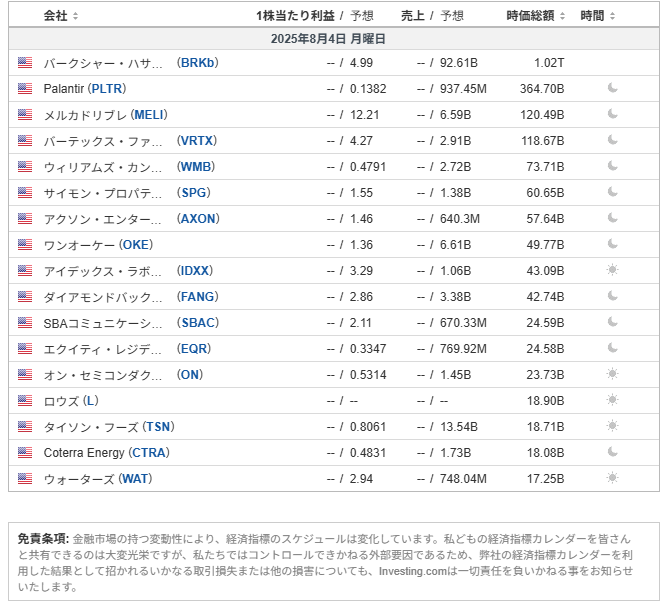Open the BRKb ticker link
This screenshot has height=605, width=665.
pos(198,63)
